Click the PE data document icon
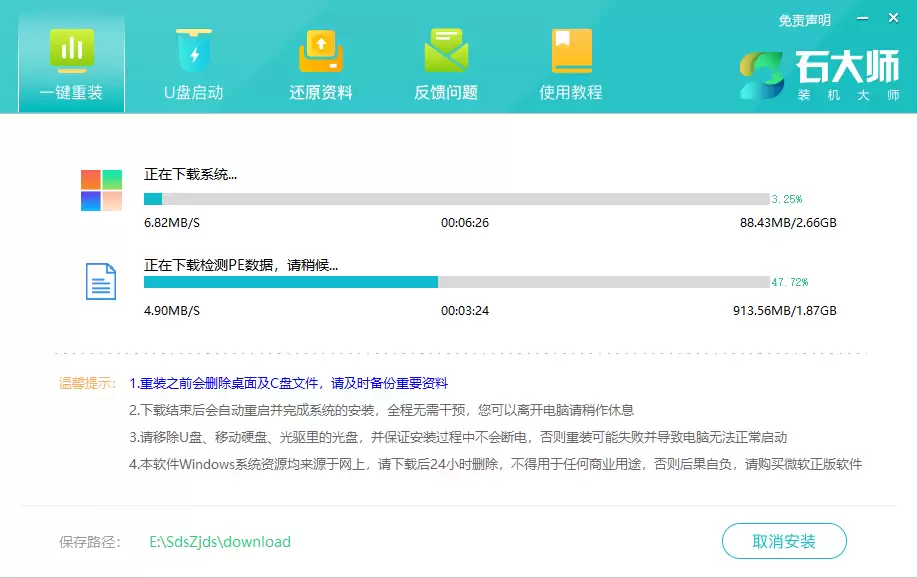The image size is (917, 578). coord(99,281)
